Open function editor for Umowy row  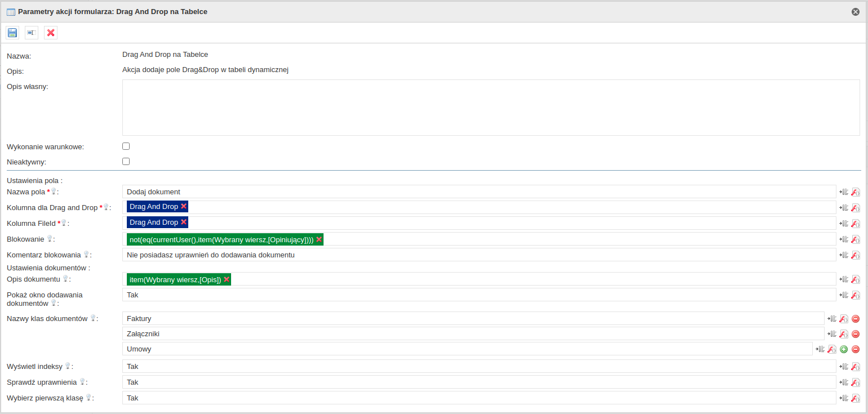(832, 349)
